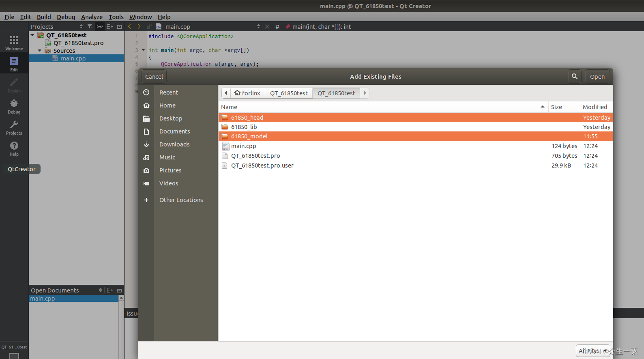Click the Documents icon in places sidebar

click(x=146, y=131)
